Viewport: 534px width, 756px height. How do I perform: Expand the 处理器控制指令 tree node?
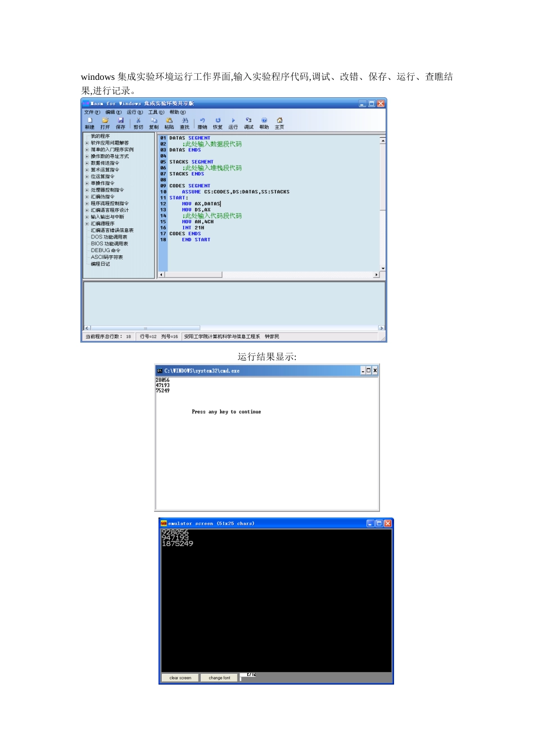[x=87, y=190]
